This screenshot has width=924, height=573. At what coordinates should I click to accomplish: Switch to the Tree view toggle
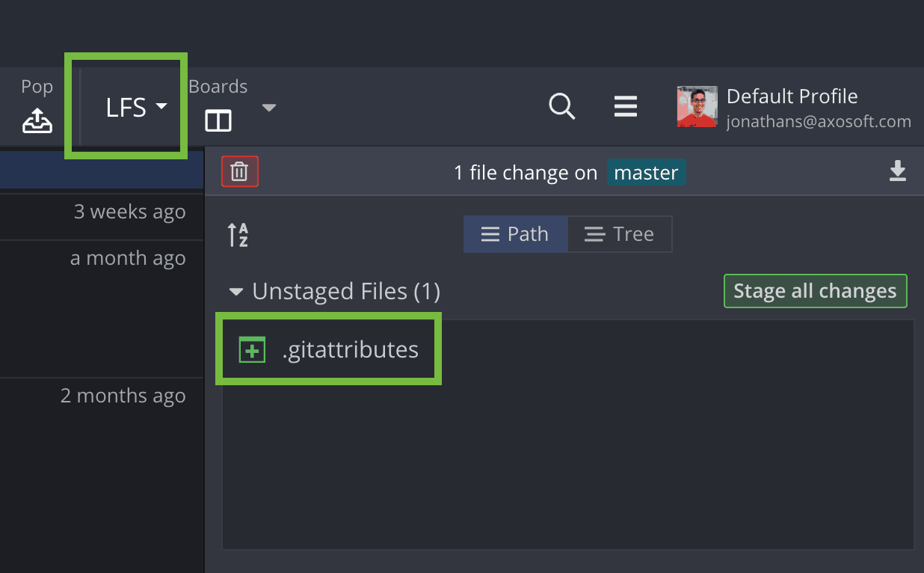pyautogui.click(x=620, y=233)
